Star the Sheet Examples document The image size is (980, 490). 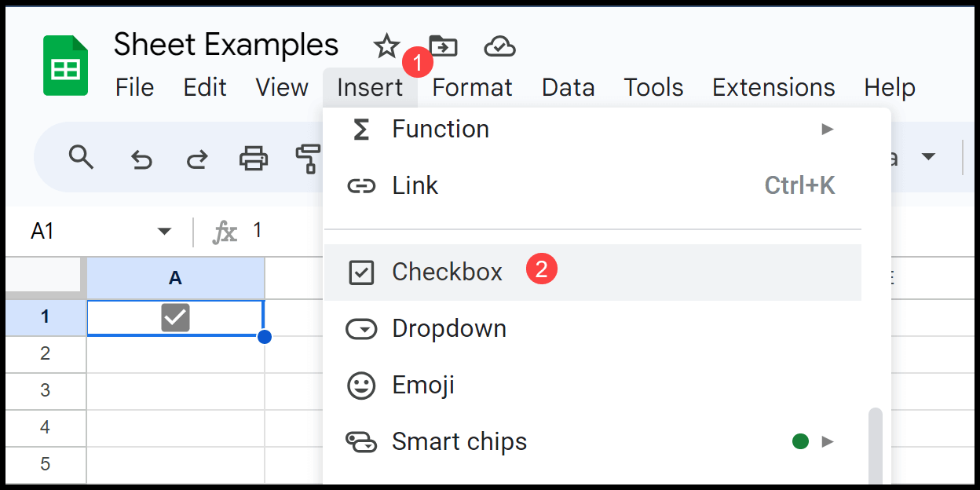pos(386,46)
